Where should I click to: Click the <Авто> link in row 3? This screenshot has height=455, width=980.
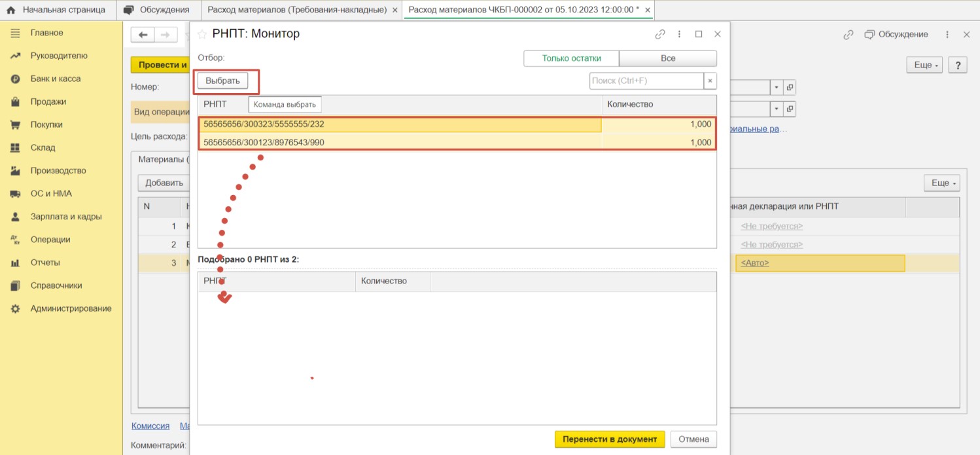755,263
